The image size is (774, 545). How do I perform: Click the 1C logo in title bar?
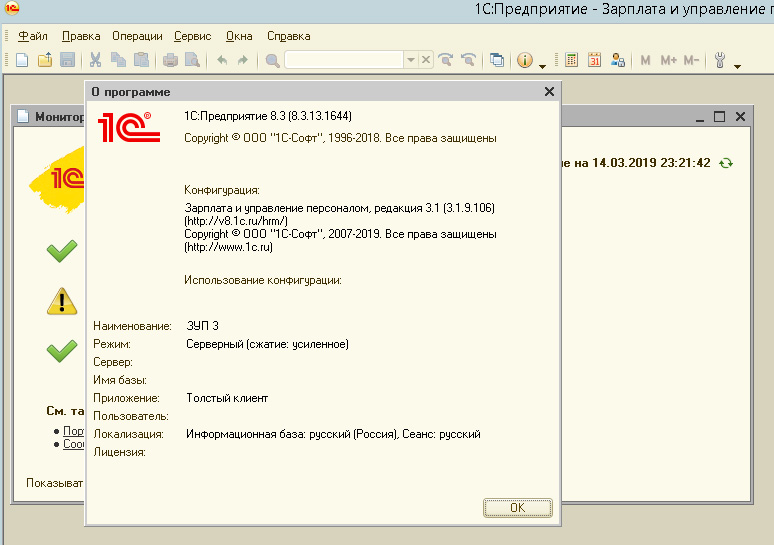point(12,7)
